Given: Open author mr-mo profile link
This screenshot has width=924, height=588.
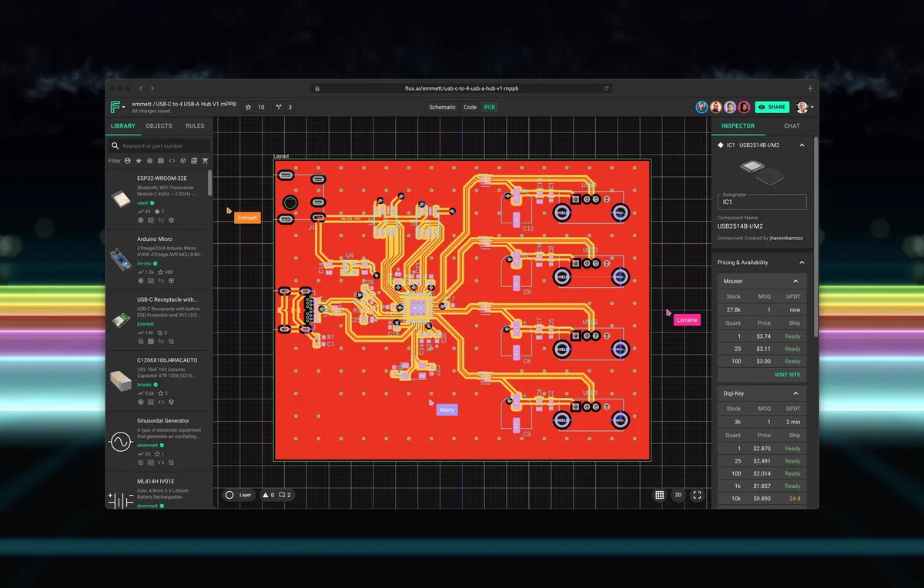Looking at the screenshot, I should tap(144, 263).
